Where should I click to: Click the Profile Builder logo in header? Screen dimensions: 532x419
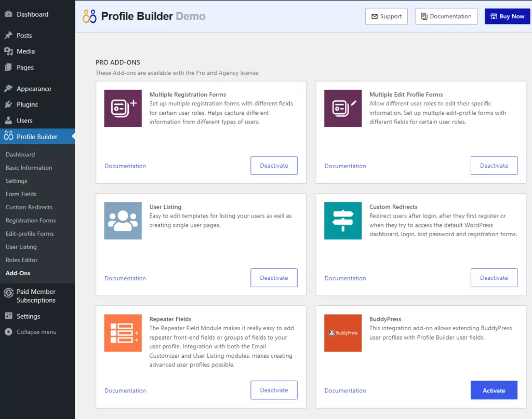click(89, 16)
